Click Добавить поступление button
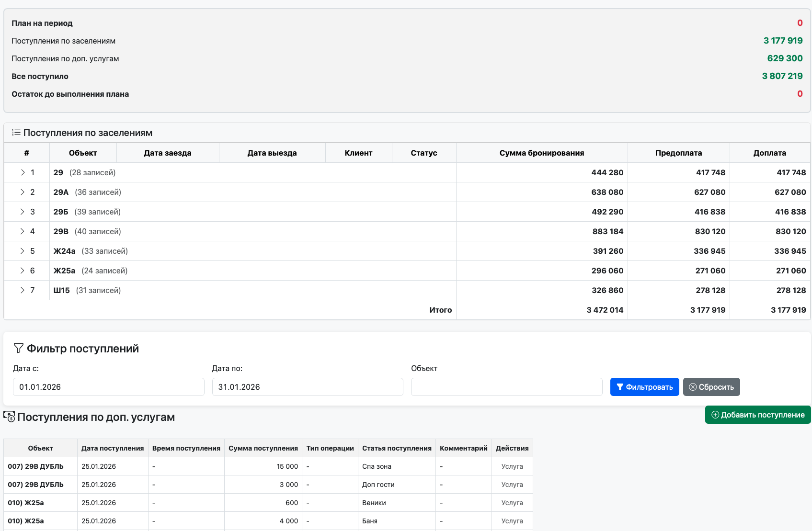 (758, 415)
